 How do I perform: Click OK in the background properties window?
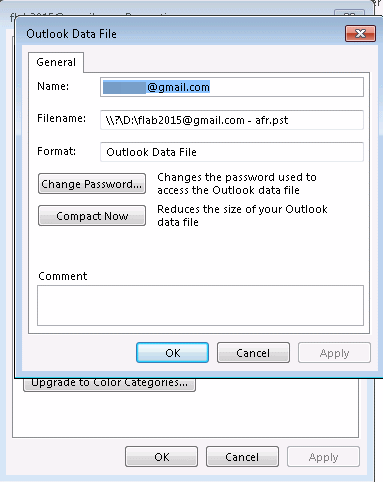click(161, 457)
